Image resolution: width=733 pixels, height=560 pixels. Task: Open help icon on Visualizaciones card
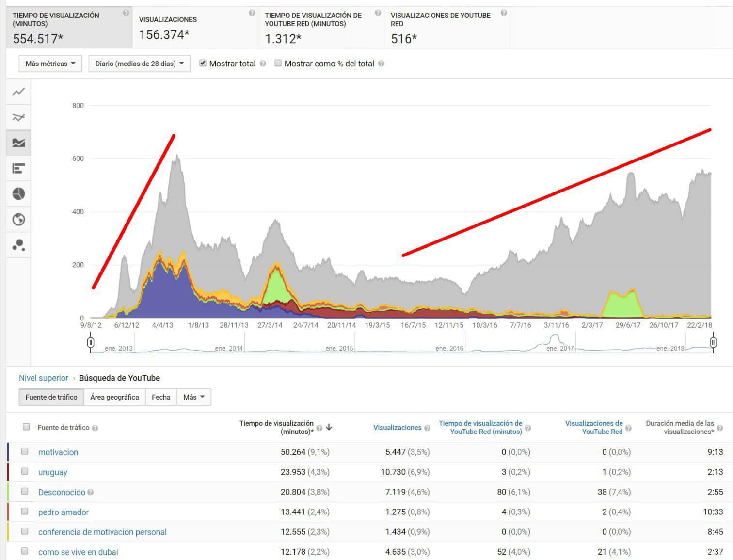point(252,13)
